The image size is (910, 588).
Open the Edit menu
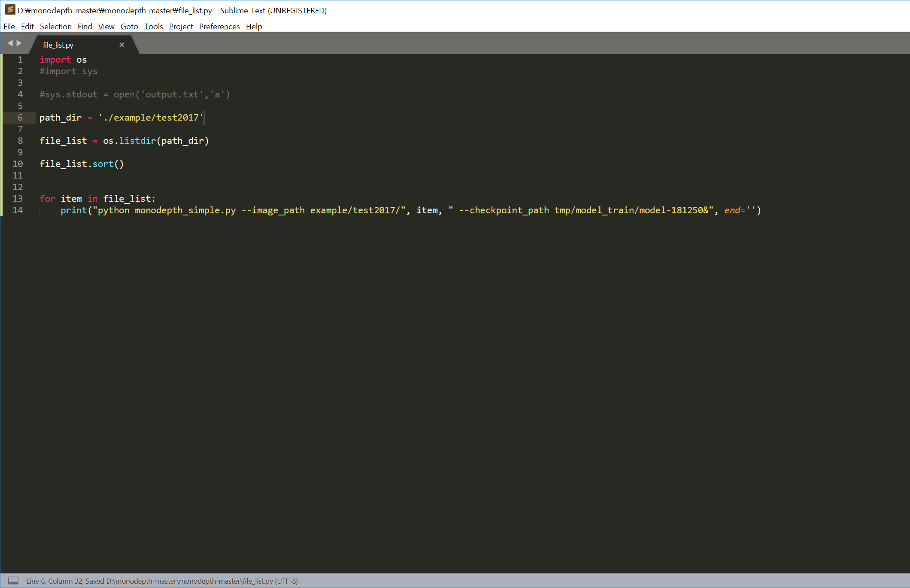(27, 27)
